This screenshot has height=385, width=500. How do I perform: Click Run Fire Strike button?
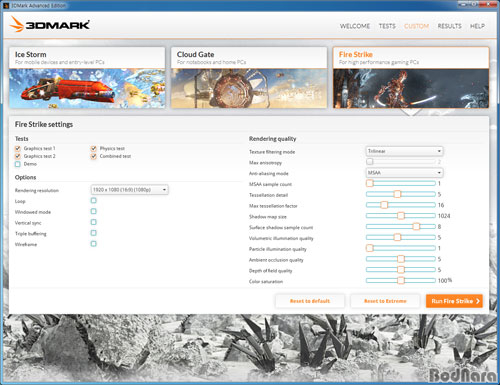(x=454, y=301)
